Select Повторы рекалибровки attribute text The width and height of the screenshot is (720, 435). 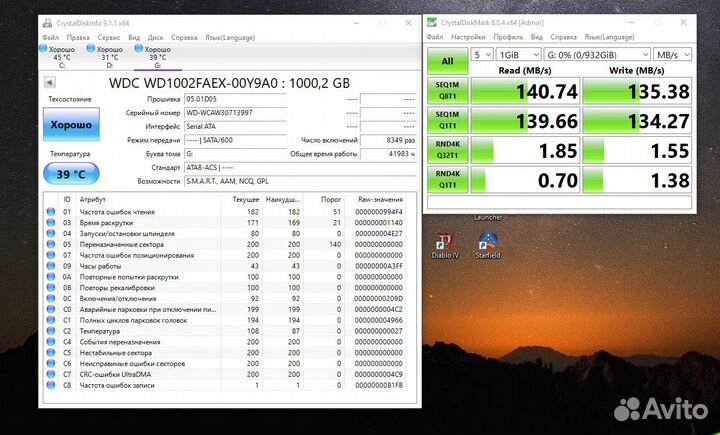(117, 288)
